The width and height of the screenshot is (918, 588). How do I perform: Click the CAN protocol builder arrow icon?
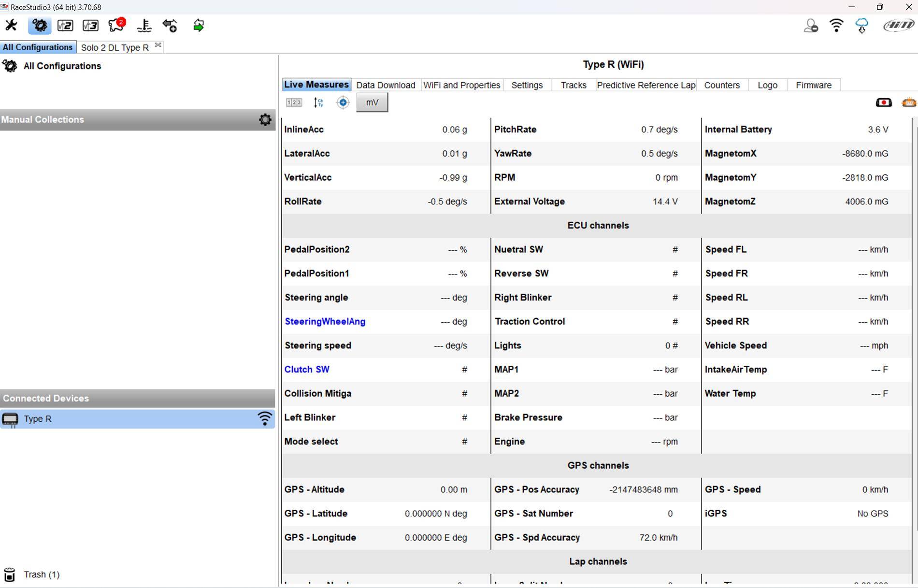click(x=170, y=25)
